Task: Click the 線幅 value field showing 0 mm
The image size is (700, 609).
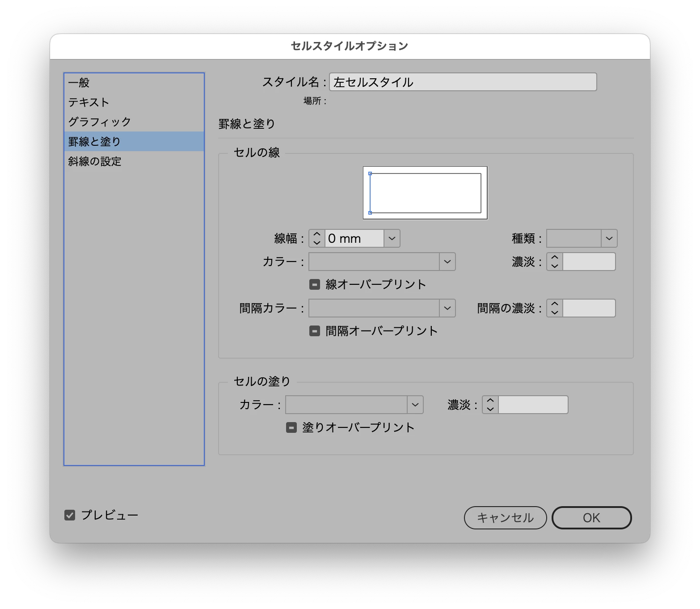Action: tap(354, 238)
